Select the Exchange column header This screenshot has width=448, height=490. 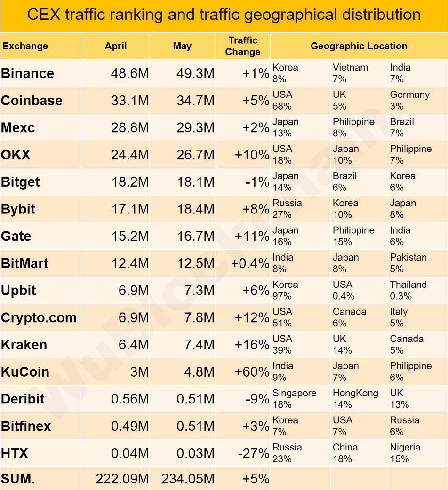(x=41, y=46)
